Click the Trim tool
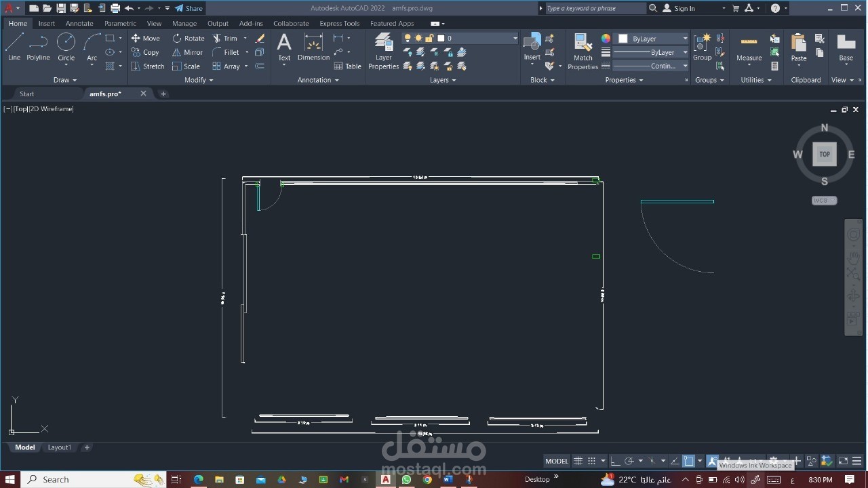The image size is (868, 488). [x=225, y=38]
